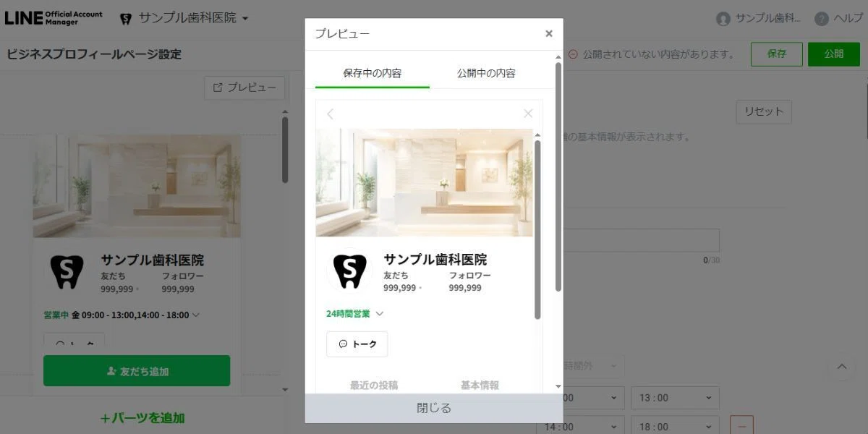The height and width of the screenshot is (434, 868).
Task: Click the リセット button
Action: [764, 112]
